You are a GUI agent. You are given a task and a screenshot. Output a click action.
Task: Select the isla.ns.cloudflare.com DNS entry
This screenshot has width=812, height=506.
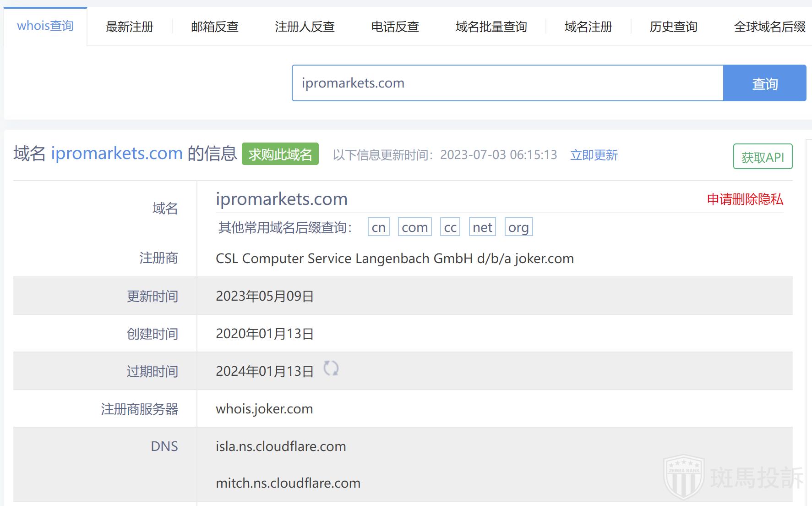pos(281,446)
